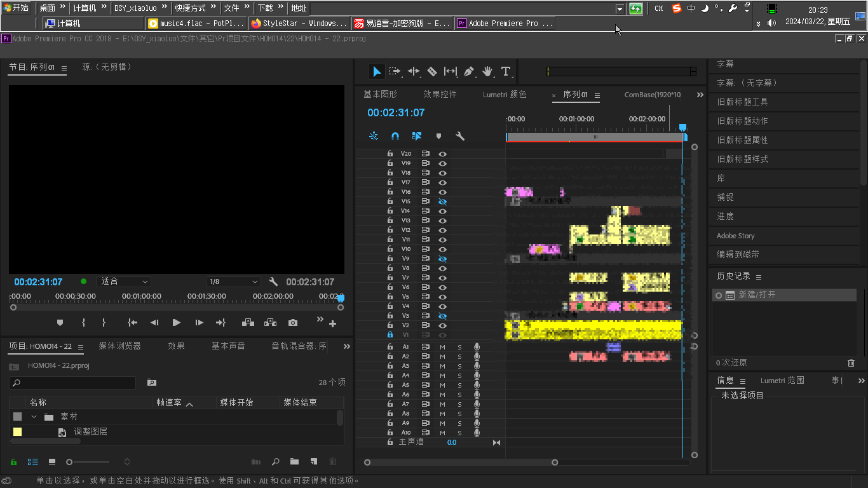Step forward one frame
This screenshot has width=868, height=488.
tap(199, 323)
